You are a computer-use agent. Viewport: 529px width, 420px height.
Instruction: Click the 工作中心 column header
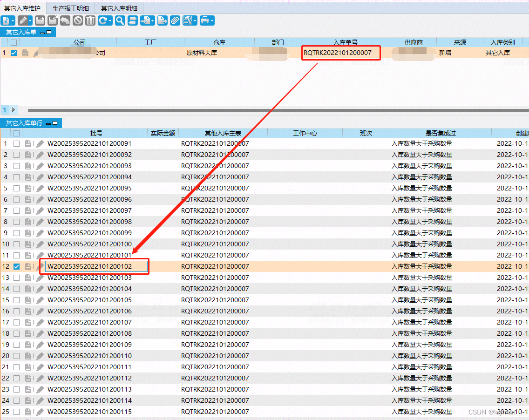point(305,133)
